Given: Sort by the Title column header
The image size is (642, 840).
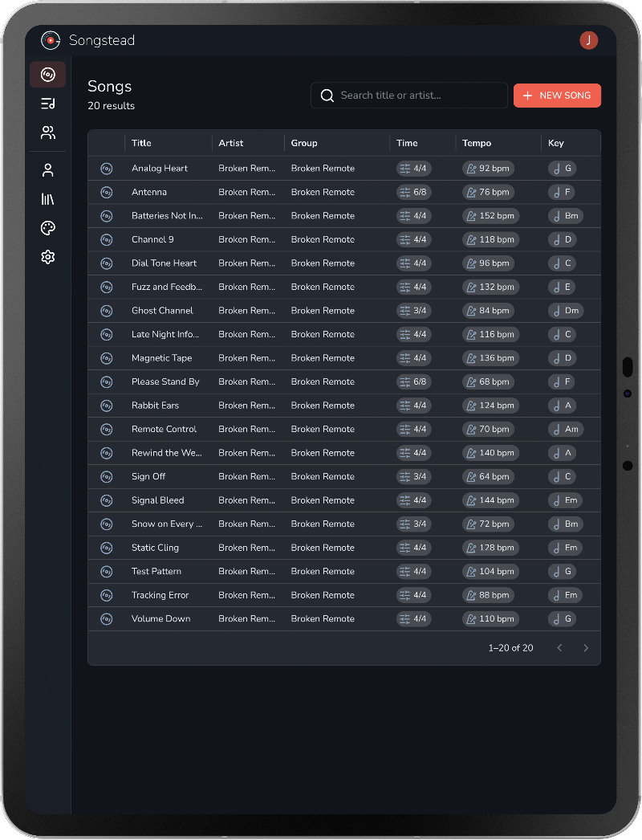Looking at the screenshot, I should [141, 143].
